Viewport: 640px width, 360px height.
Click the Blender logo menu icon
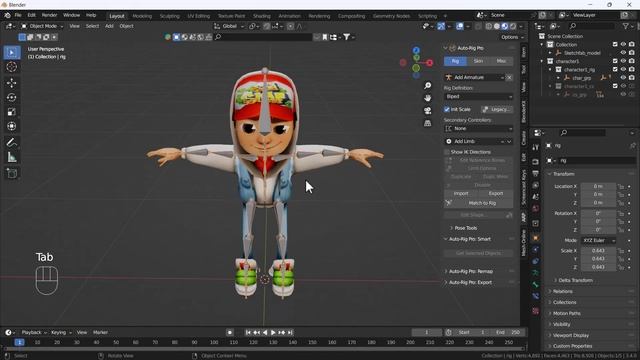7,15
